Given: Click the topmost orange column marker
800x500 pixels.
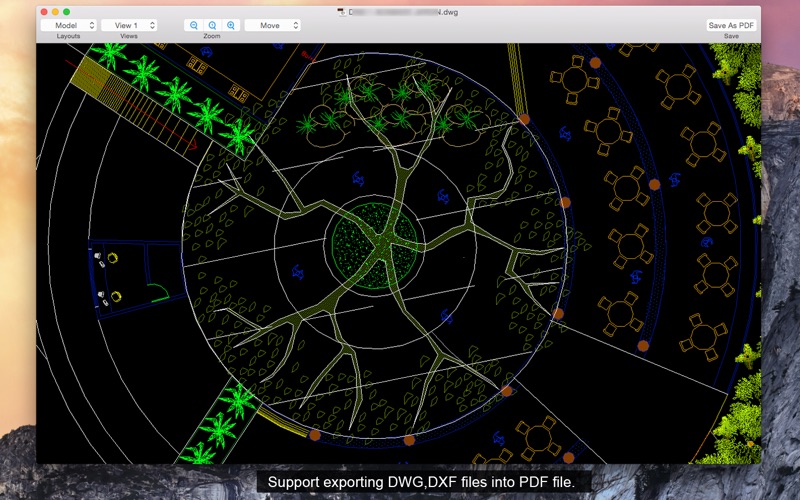Looking at the screenshot, I should coord(594,62).
